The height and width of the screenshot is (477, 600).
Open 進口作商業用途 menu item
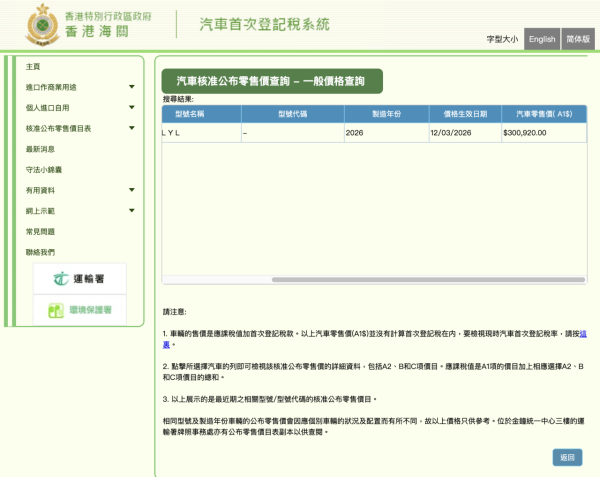(51, 87)
